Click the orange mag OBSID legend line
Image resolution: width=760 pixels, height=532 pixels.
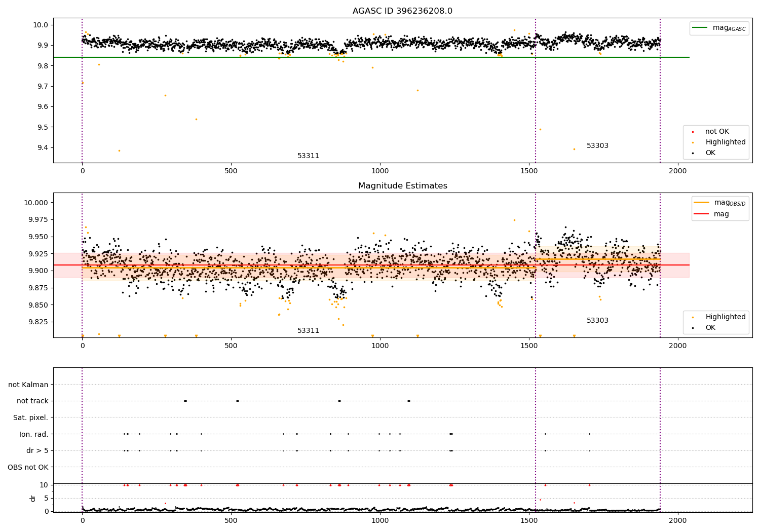(x=701, y=203)
